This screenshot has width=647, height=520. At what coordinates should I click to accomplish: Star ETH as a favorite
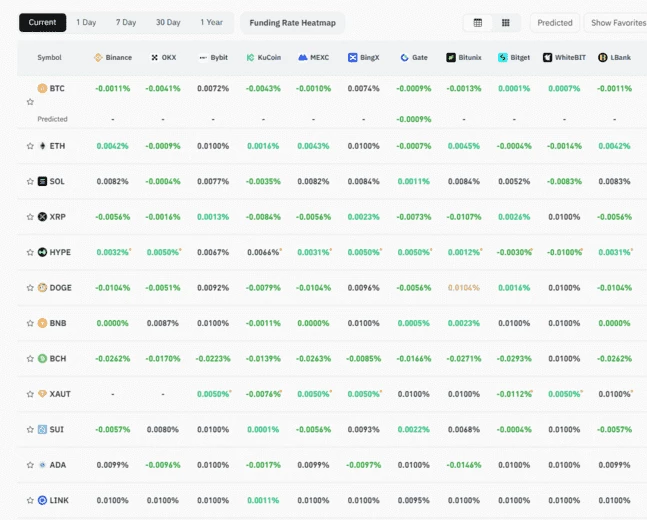click(x=30, y=146)
